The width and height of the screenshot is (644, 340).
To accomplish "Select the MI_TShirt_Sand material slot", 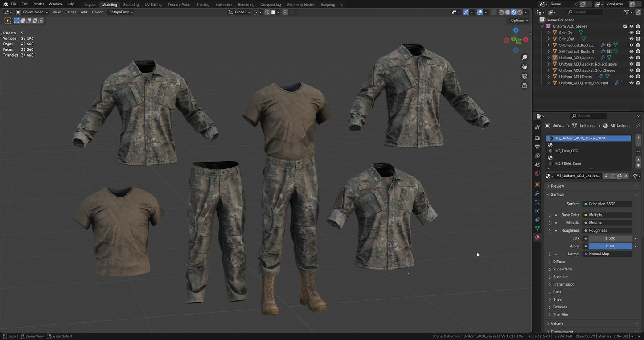I will tap(568, 163).
